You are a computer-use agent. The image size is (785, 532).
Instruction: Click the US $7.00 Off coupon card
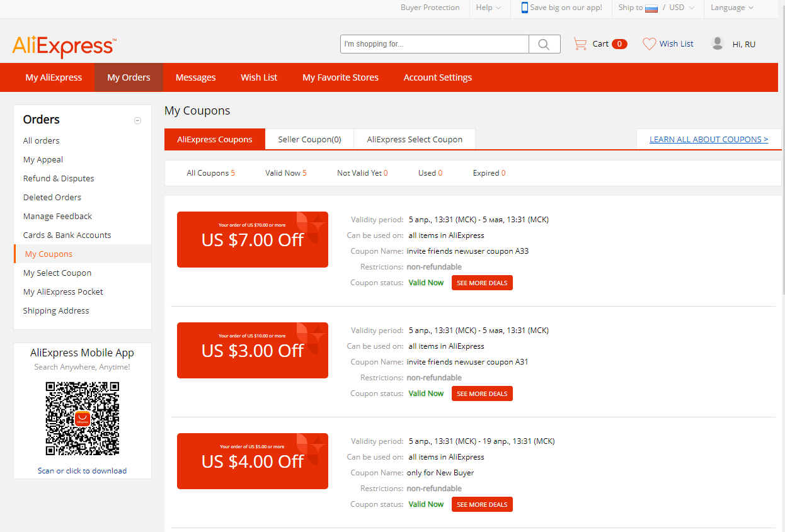(253, 239)
